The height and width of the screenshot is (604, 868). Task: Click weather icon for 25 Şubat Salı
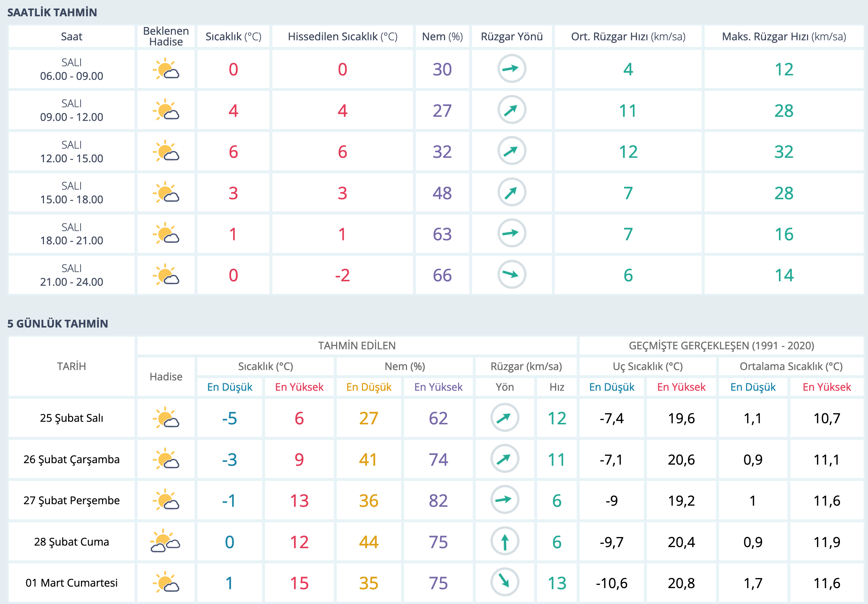(166, 418)
